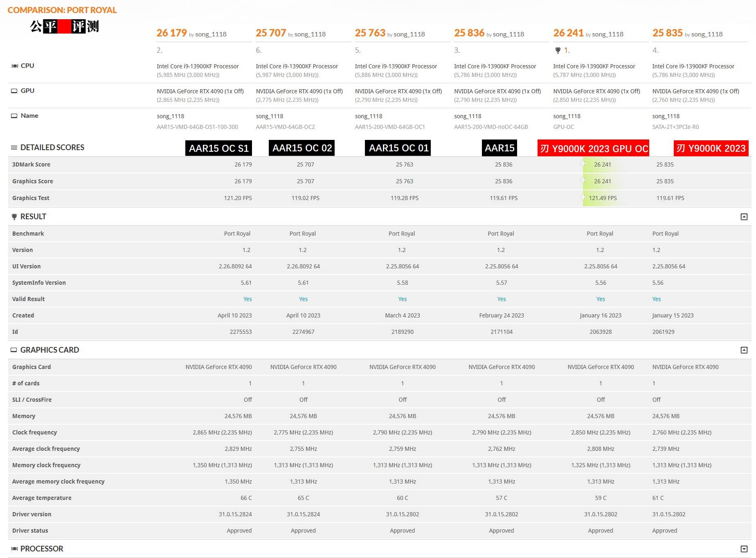Screen dimensions: 756x558
Task: Click the 公平评测 logo image
Action: [64, 27]
